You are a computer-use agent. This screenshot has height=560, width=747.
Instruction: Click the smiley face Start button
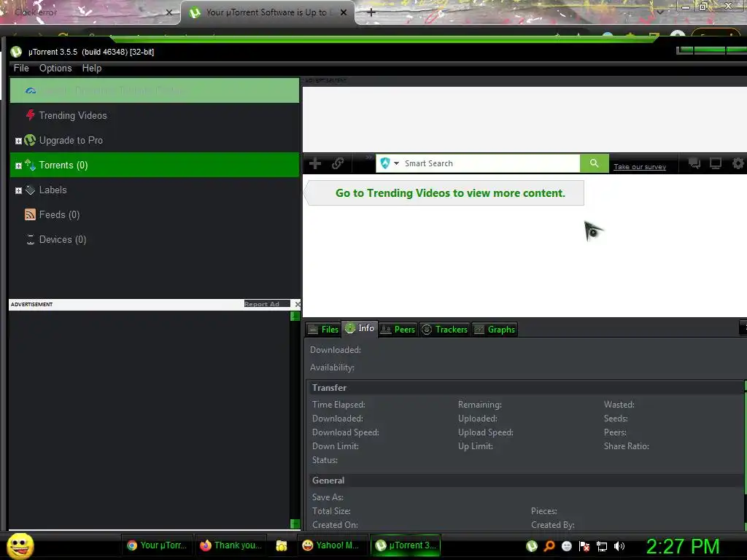coord(20,545)
